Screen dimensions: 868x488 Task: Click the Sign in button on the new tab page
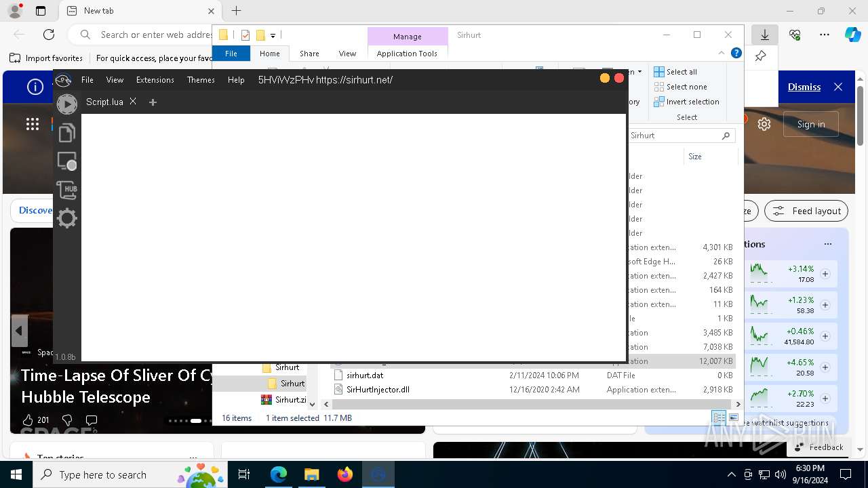coord(811,124)
